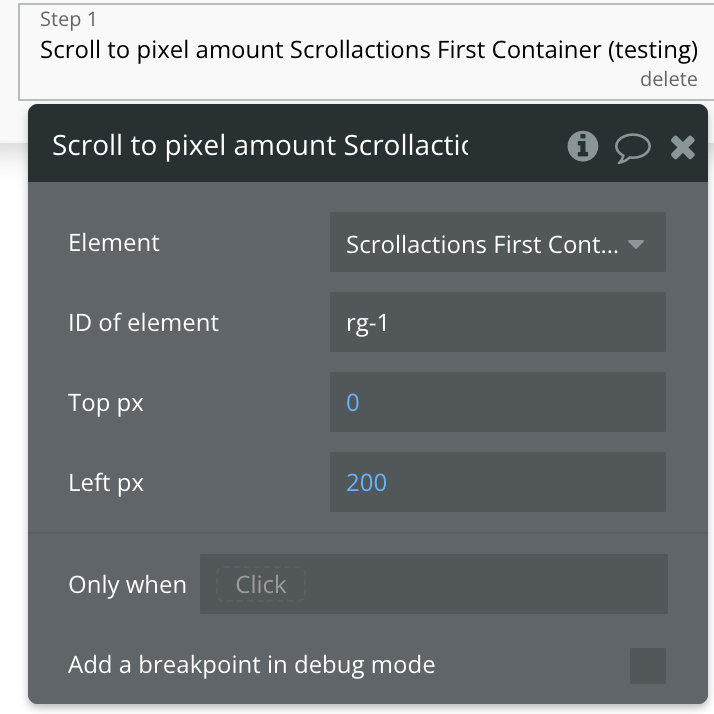Click the Left px value 200

(x=366, y=483)
